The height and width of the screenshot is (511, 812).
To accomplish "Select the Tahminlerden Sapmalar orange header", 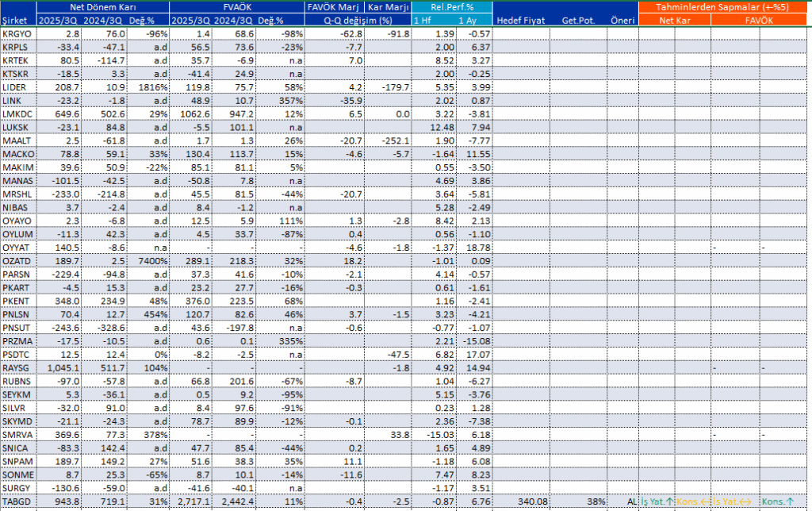I will point(722,7).
